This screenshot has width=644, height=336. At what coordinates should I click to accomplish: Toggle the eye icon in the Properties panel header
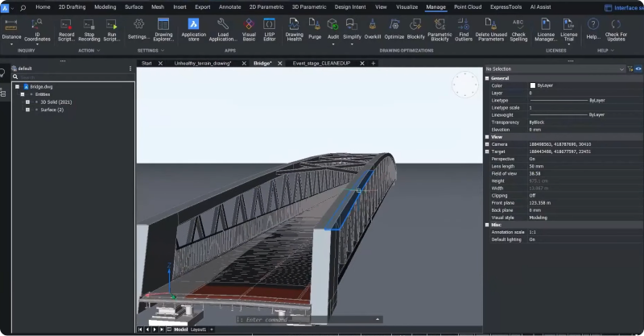638,69
